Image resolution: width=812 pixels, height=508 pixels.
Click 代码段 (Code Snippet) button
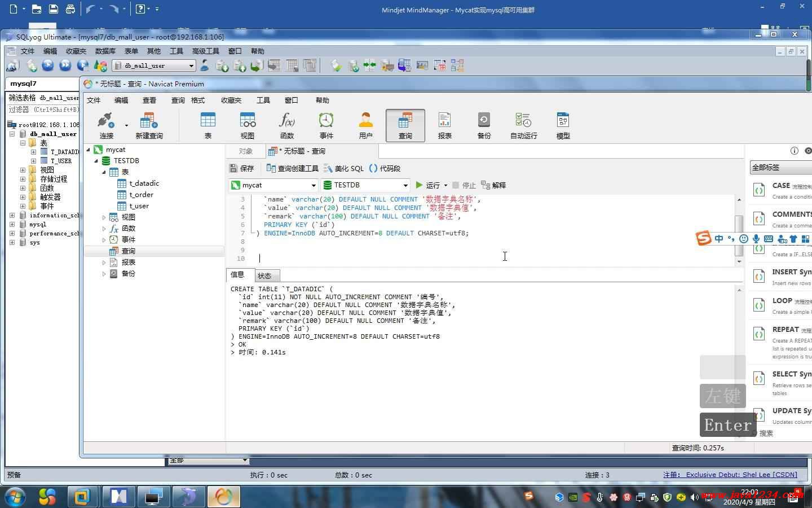(385, 168)
